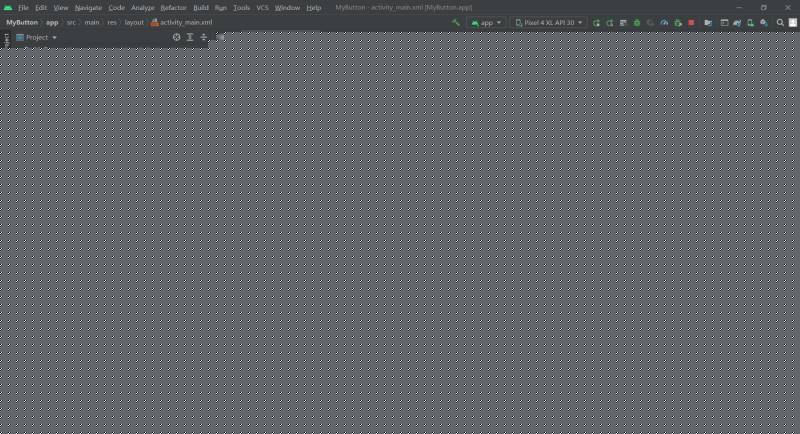
Task: Open Project Structure from the toolbar
Action: coord(708,22)
